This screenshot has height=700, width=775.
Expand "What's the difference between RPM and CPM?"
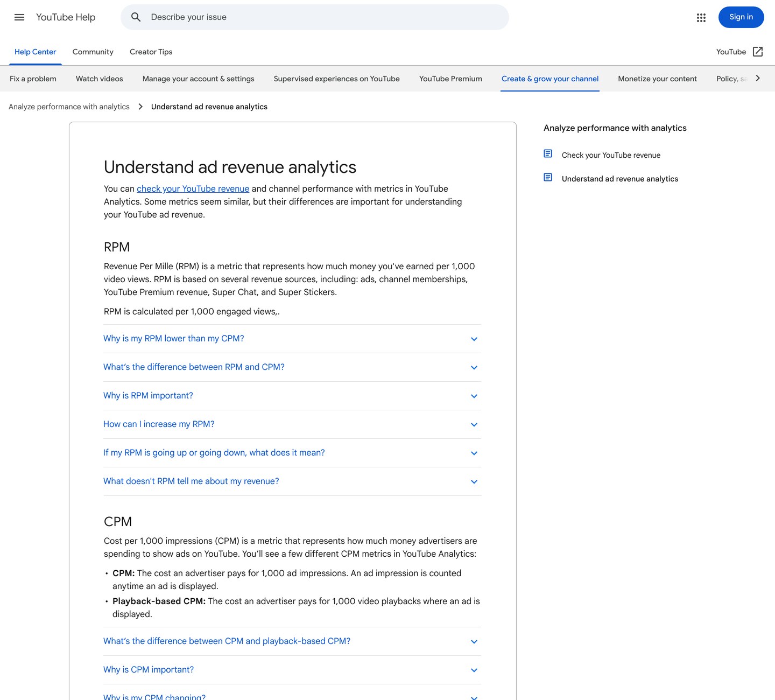click(292, 367)
